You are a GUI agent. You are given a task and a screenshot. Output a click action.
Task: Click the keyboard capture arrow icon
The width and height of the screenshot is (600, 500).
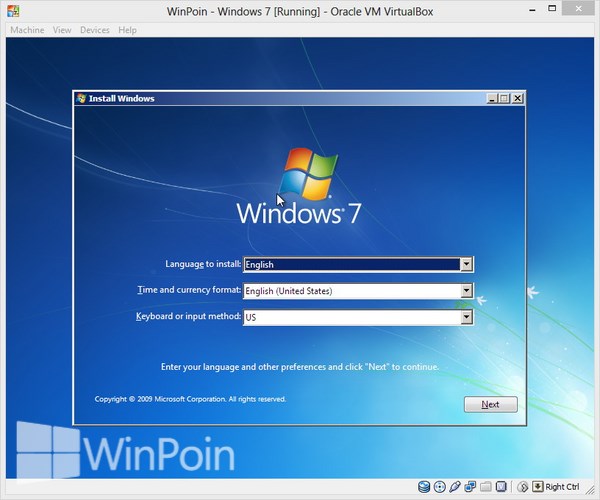tap(538, 486)
